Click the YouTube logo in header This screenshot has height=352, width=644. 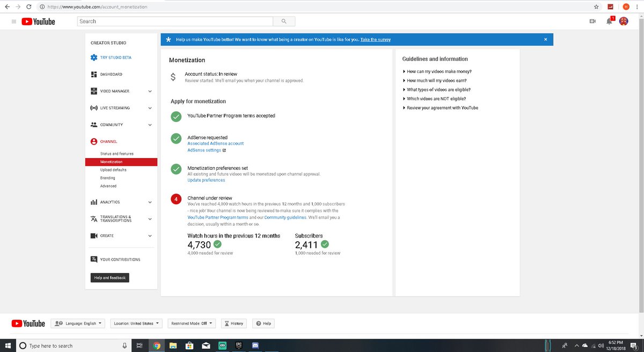click(38, 21)
